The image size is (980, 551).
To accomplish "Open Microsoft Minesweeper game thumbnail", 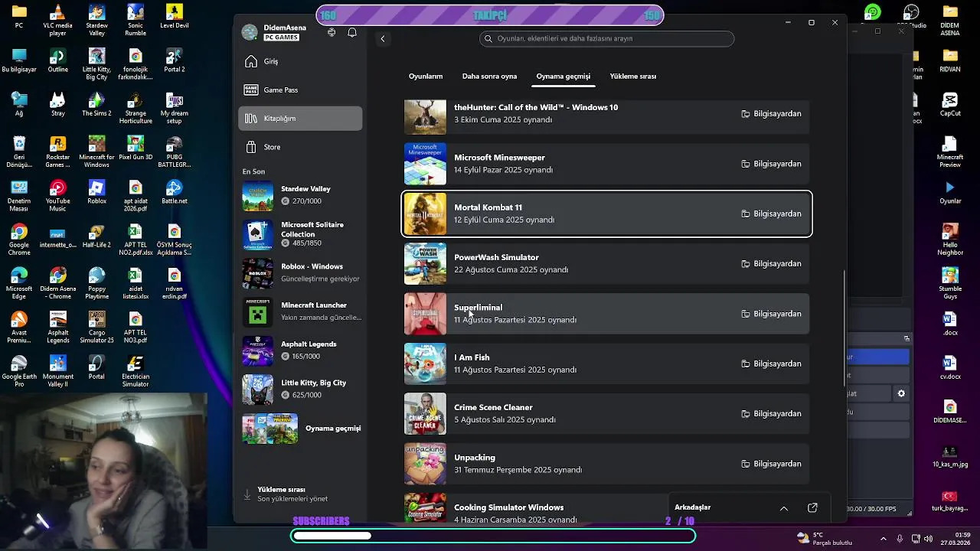I will (x=425, y=164).
